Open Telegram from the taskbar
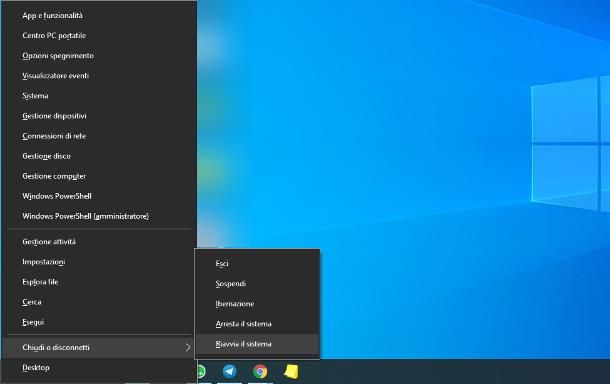The height and width of the screenshot is (384, 610). click(230, 371)
